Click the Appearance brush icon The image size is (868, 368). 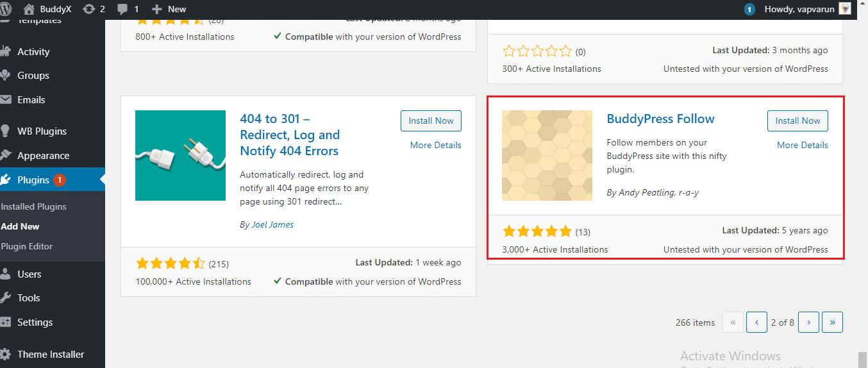tap(5, 156)
